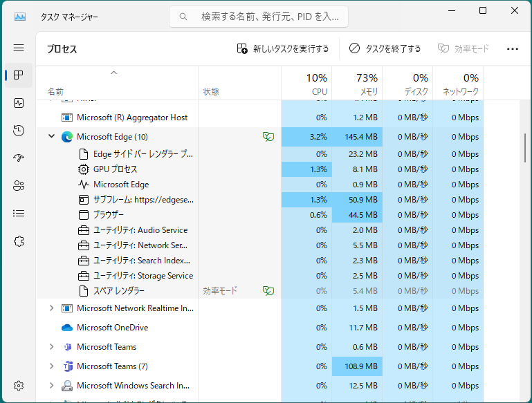The width and height of the screenshot is (532, 403).
Task: Select the Processes page icon in sidebar
Action: pos(19,75)
